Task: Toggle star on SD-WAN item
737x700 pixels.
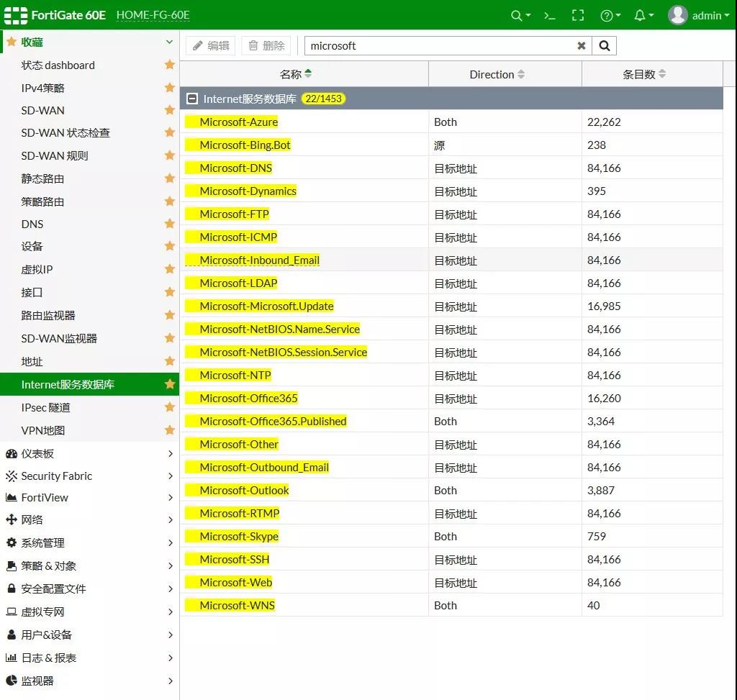Action: click(170, 110)
